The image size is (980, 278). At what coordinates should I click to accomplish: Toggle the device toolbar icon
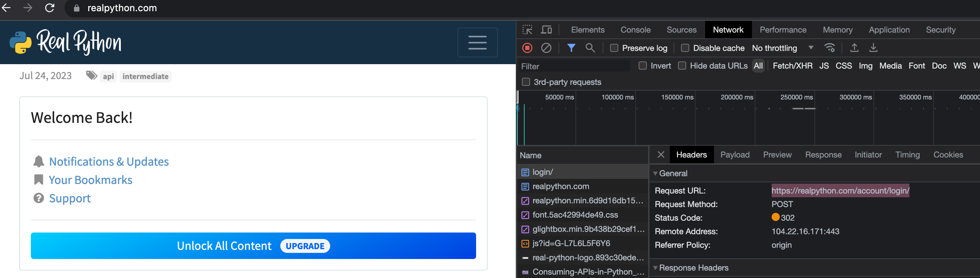click(546, 30)
